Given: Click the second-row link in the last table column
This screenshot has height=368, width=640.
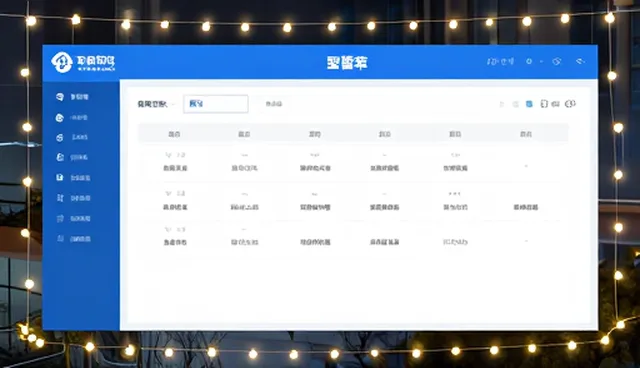Looking at the screenshot, I should [526, 207].
